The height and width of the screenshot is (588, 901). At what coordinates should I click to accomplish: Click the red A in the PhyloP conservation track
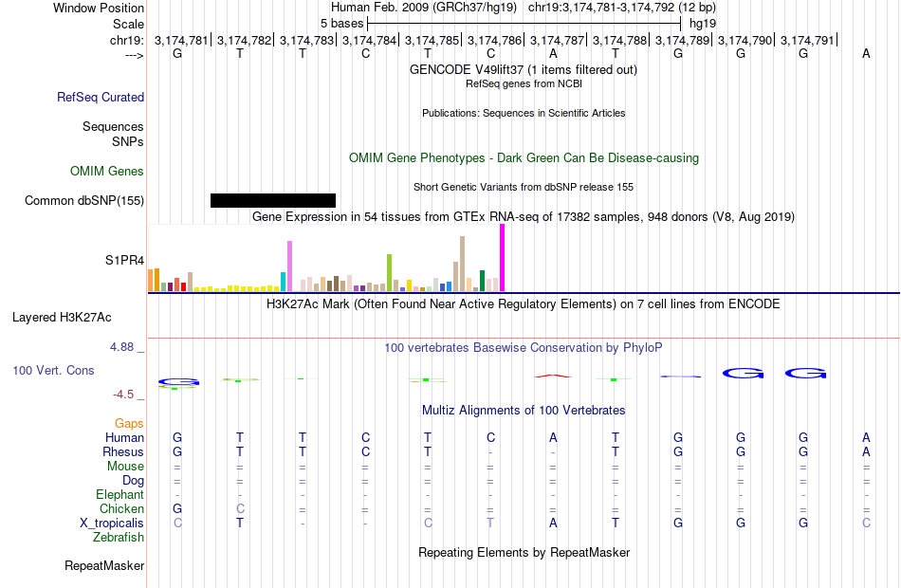click(553, 377)
